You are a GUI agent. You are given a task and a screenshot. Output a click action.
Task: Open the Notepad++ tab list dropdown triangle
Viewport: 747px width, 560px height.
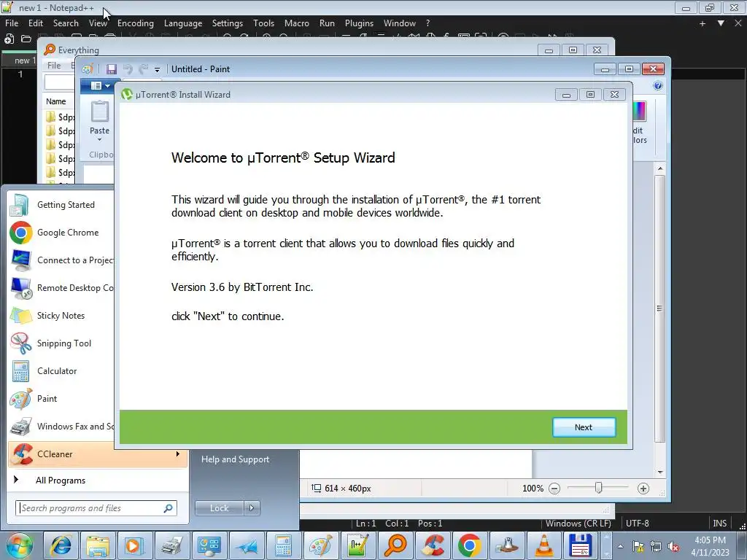pos(721,23)
